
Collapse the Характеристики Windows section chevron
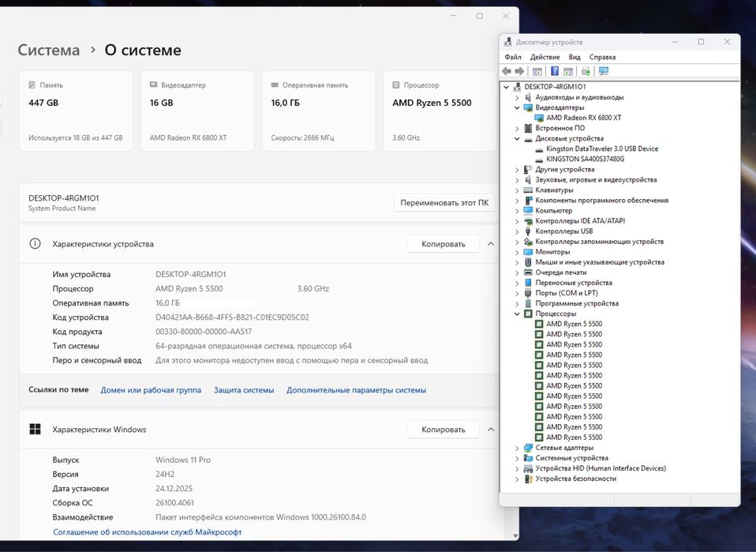point(491,429)
